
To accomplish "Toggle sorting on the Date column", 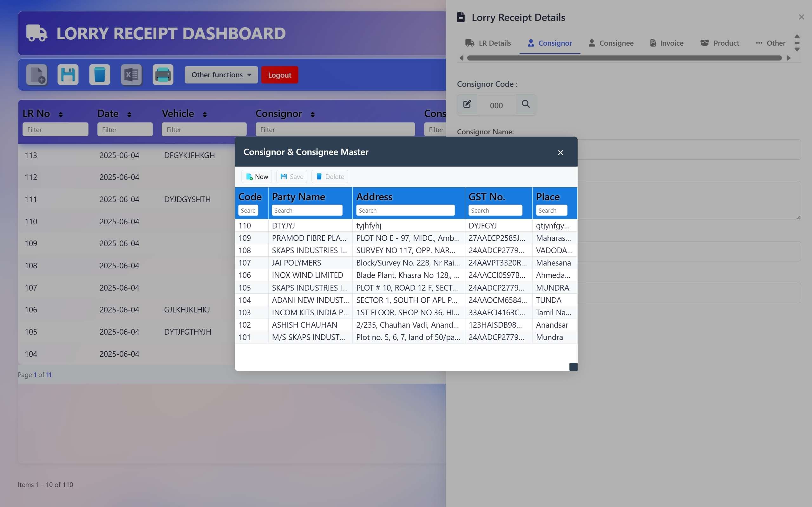I will click(x=130, y=114).
